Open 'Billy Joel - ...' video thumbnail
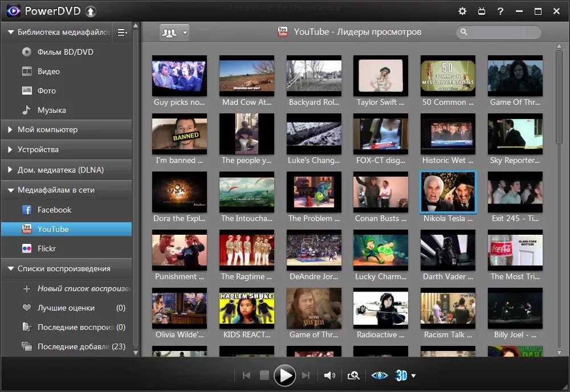The height and width of the screenshot is (392, 570). coord(515,308)
